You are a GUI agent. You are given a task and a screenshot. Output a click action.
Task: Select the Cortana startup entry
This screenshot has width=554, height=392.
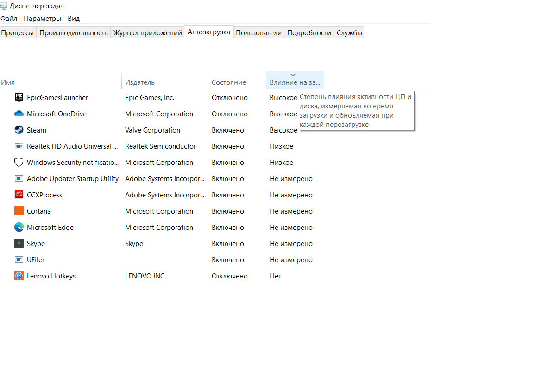[x=39, y=211]
